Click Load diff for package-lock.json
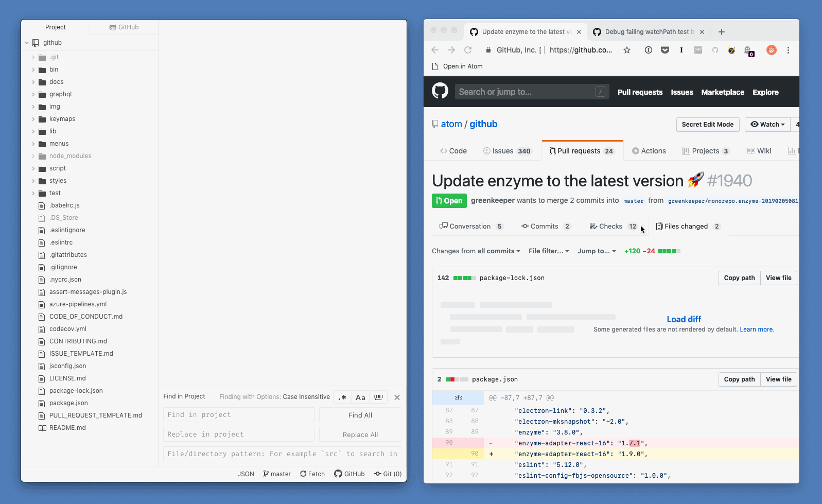 (684, 319)
